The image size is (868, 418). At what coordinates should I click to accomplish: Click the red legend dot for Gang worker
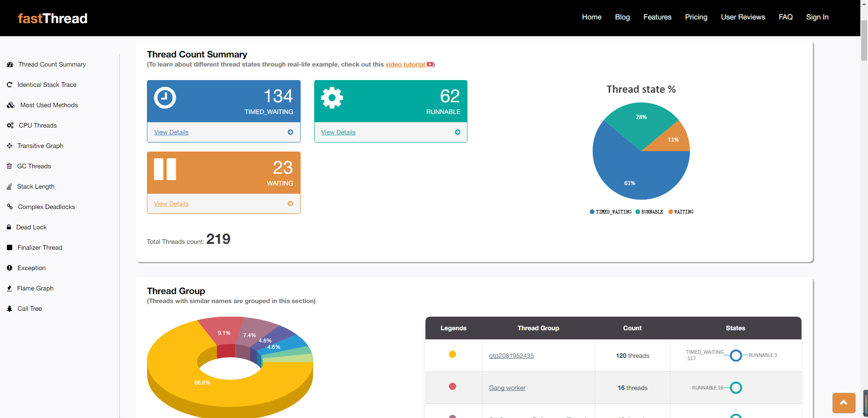pyautogui.click(x=453, y=386)
